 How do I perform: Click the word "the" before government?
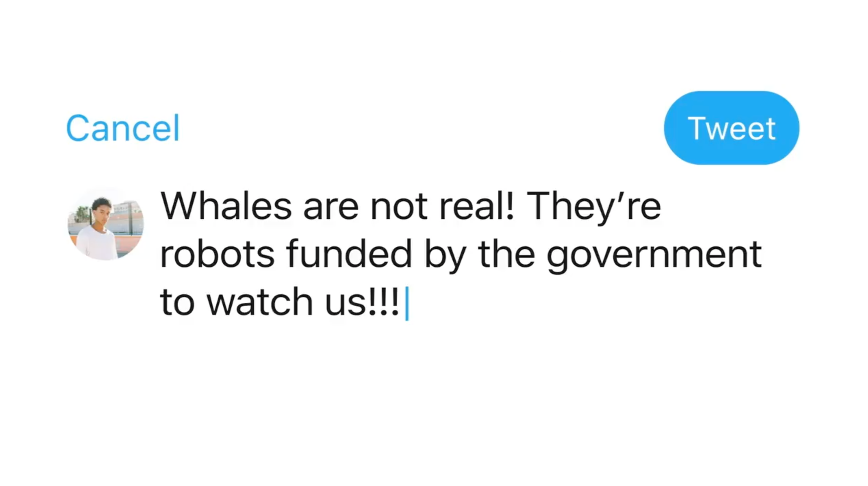point(506,254)
